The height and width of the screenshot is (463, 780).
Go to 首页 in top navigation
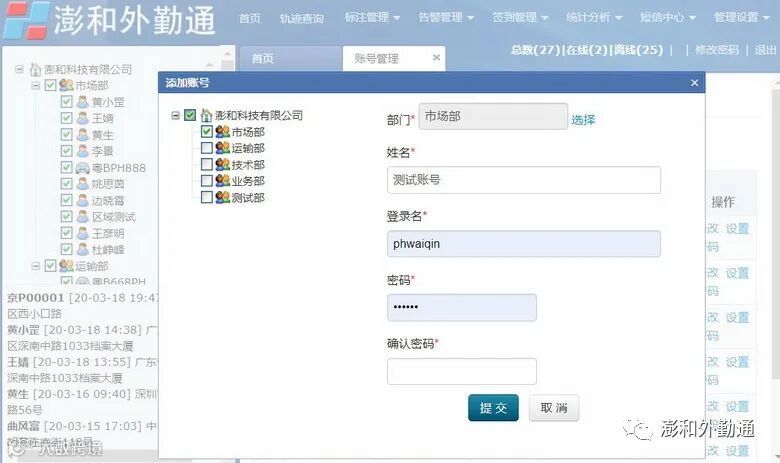tap(250, 18)
